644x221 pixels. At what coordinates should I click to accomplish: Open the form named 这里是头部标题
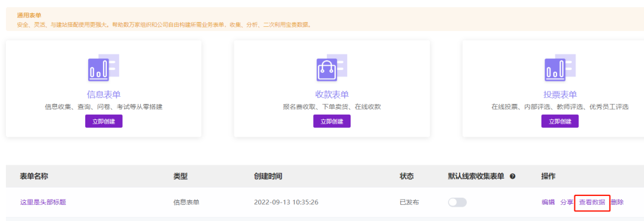coord(43,202)
